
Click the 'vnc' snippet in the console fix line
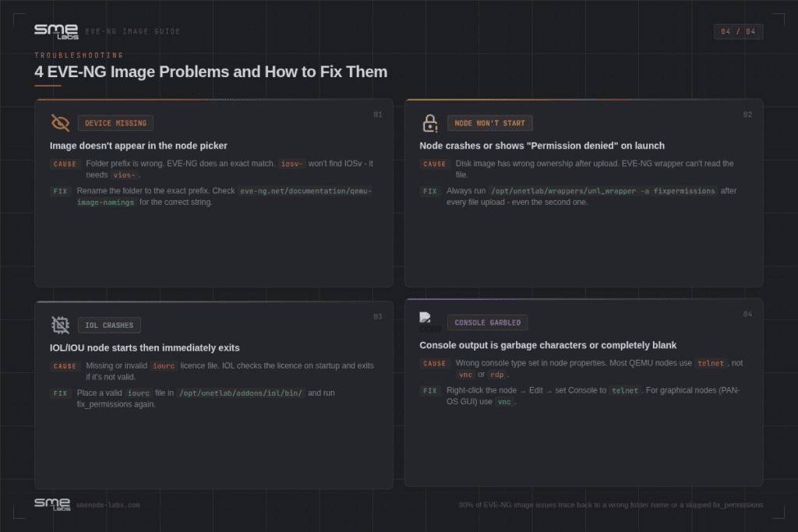[504, 402]
